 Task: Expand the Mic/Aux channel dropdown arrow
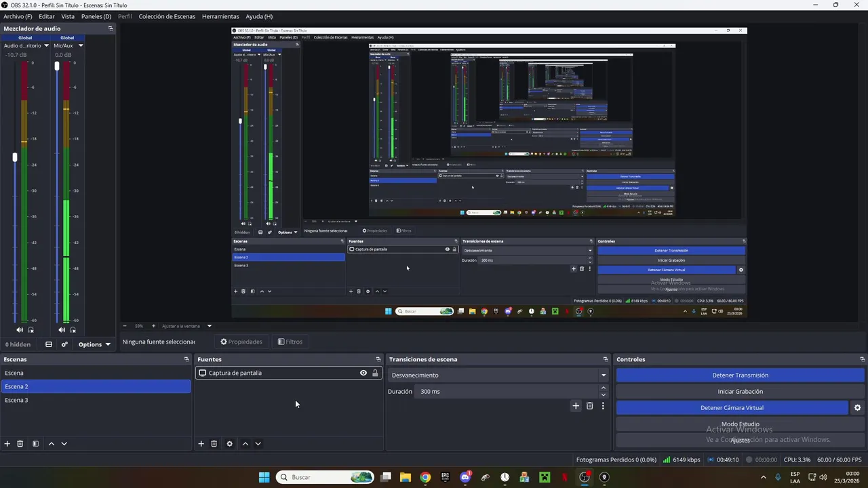[x=81, y=45]
